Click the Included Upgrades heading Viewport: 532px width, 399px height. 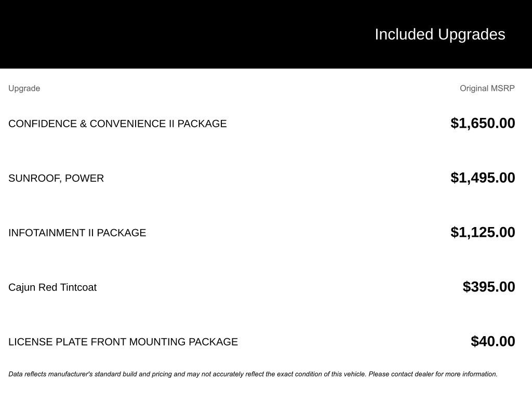coord(440,35)
